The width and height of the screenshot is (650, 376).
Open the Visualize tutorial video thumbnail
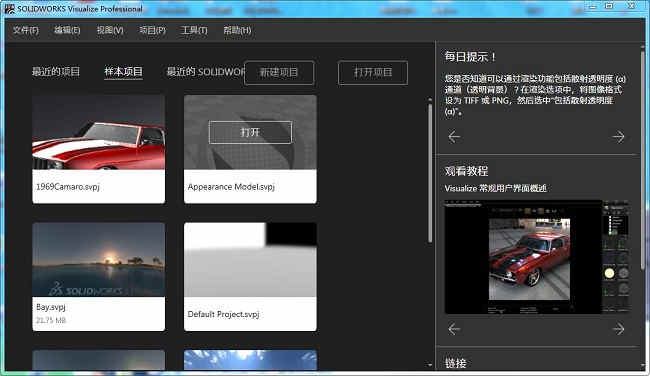coord(536,257)
